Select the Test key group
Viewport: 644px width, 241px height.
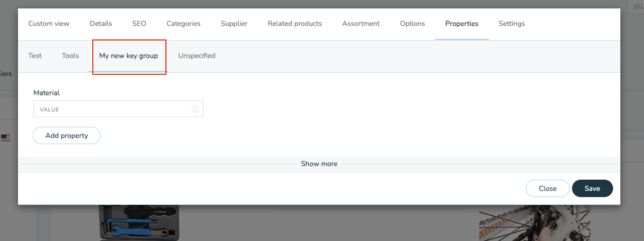tap(35, 56)
